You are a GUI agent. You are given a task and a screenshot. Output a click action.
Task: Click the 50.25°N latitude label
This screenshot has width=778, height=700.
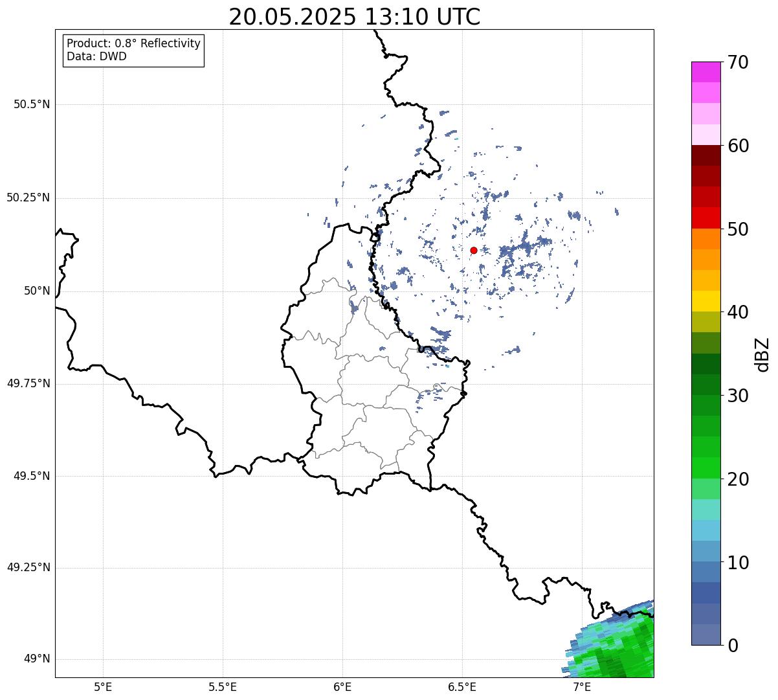[x=28, y=198]
